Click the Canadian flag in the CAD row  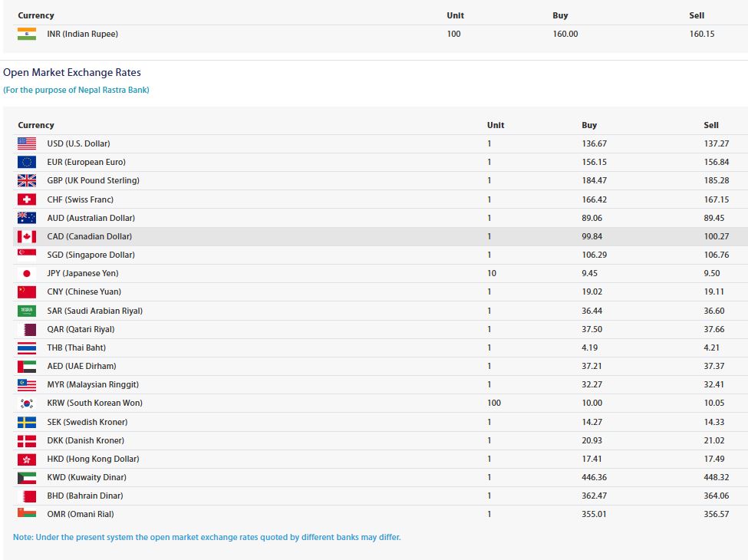coord(27,236)
